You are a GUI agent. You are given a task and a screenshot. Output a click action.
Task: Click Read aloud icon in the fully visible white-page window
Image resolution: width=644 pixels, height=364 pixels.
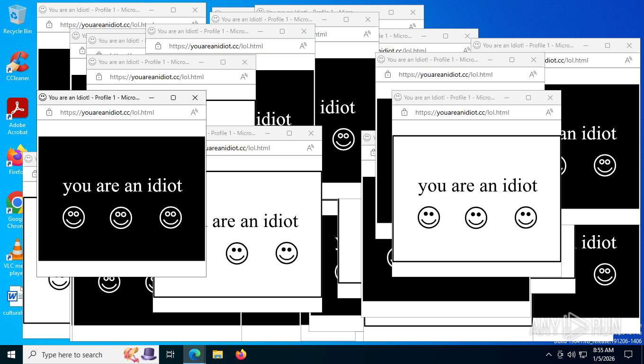(550, 112)
